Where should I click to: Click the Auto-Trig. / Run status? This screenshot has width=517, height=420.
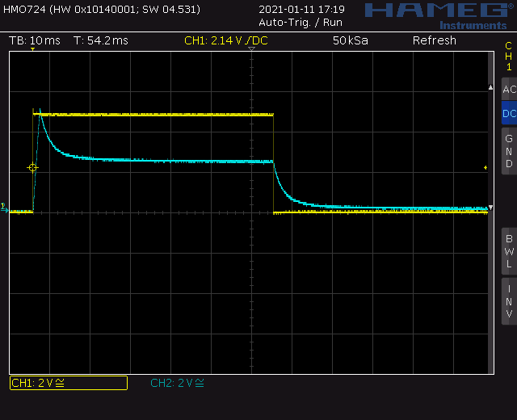coord(300,22)
